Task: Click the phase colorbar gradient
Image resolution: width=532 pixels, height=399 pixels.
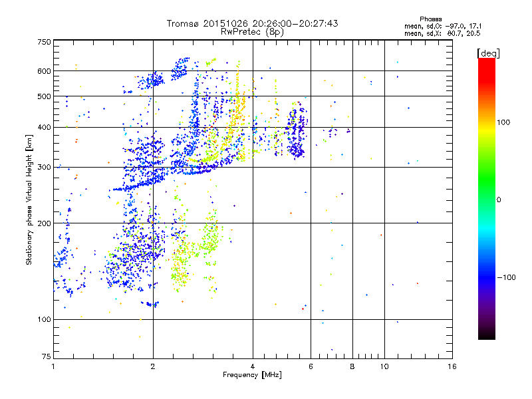Action: (x=487, y=198)
